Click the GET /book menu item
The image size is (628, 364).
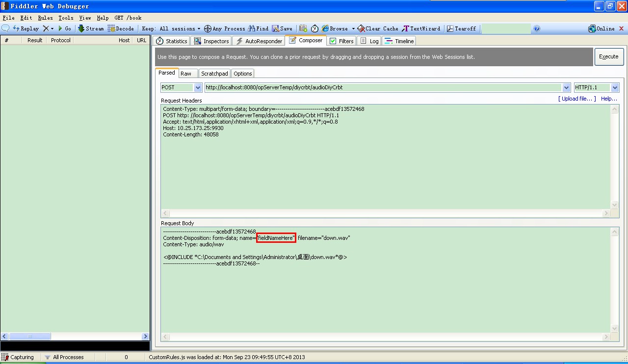coord(128,18)
